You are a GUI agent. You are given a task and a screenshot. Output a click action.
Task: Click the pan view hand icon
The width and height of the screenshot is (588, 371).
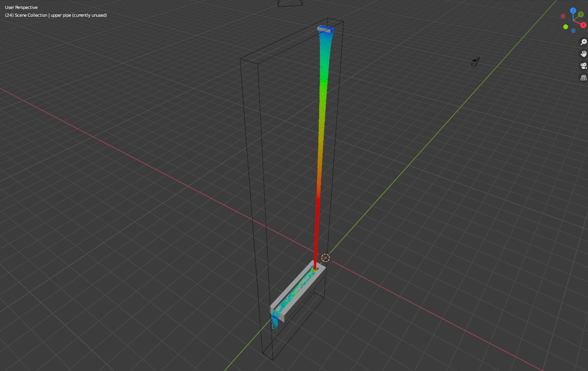click(583, 54)
